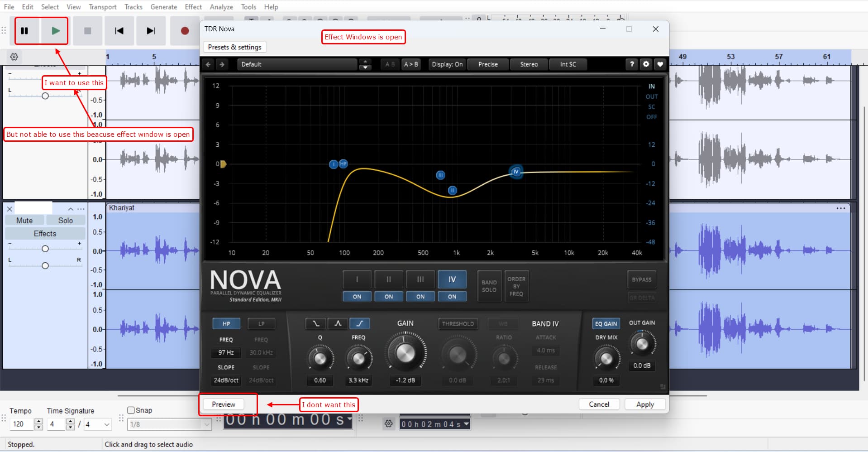Turn off band IV ON switch
The width and height of the screenshot is (868, 452).
coord(452,297)
